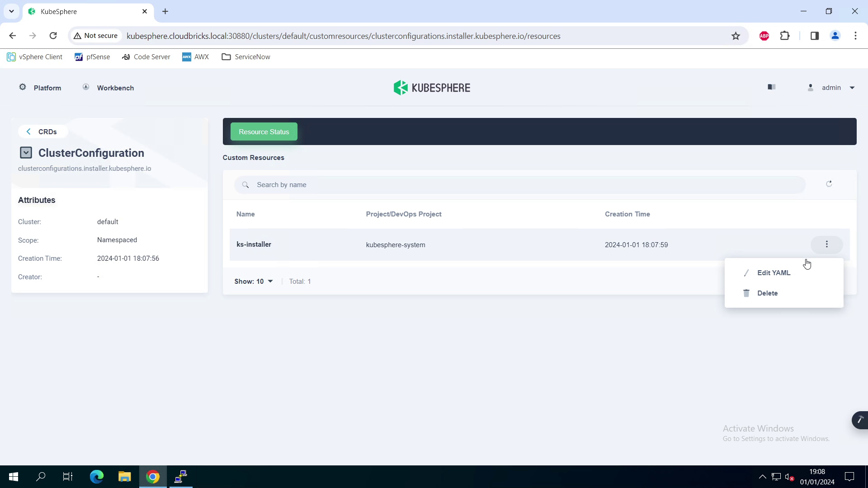Open the browser extensions puzzle icon
Viewport: 868px width, 488px height.
tap(785, 36)
